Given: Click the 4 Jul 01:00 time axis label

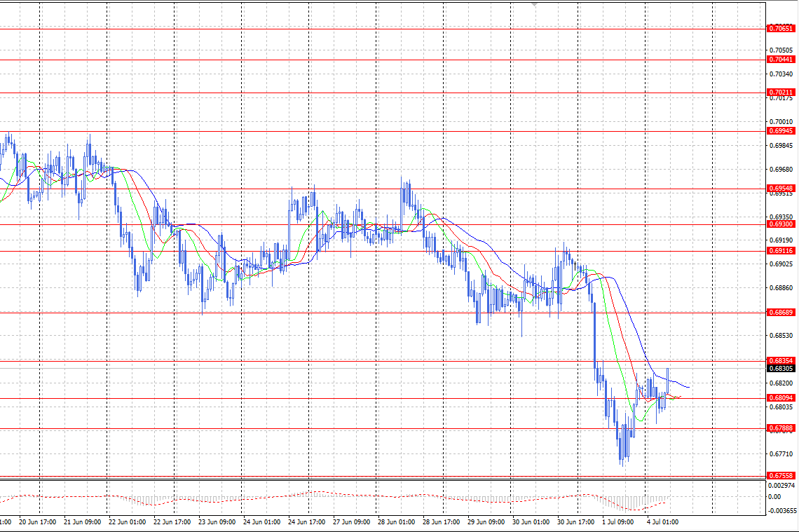Looking at the screenshot, I should click(x=663, y=521).
